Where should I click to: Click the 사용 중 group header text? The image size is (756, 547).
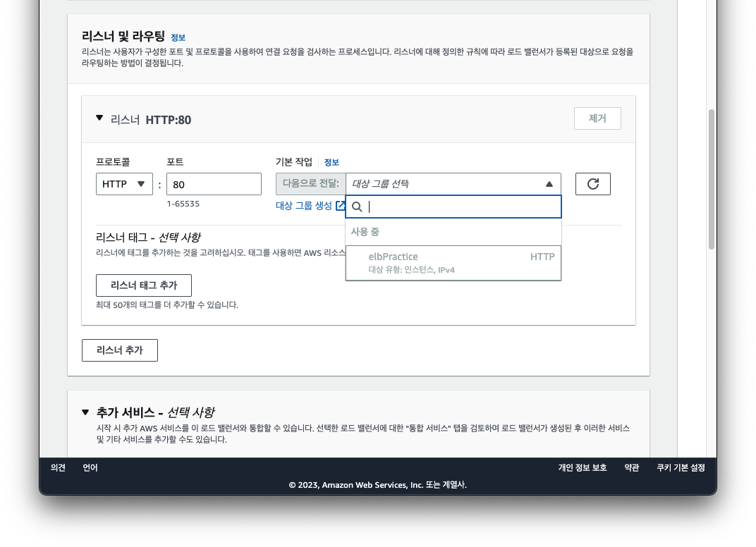(x=365, y=232)
